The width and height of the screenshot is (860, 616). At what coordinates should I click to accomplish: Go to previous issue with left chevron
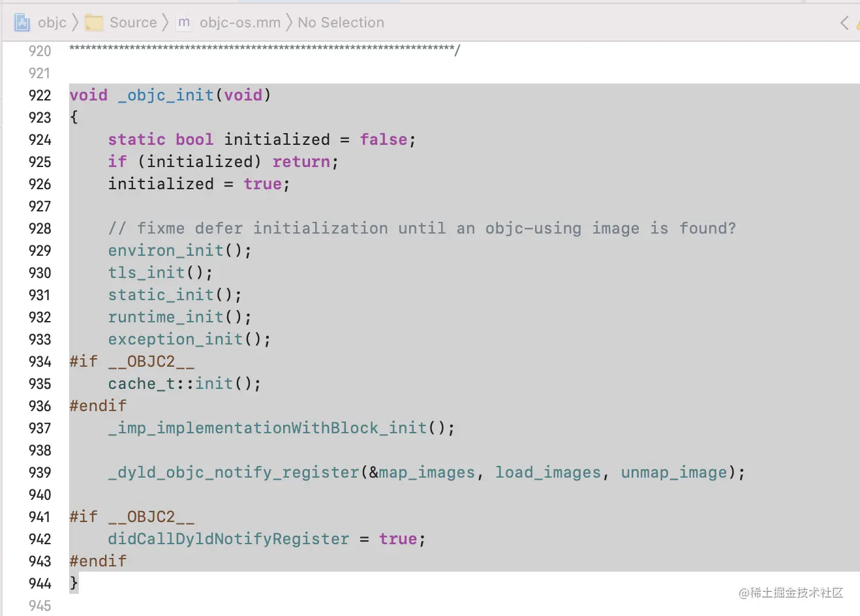click(844, 23)
